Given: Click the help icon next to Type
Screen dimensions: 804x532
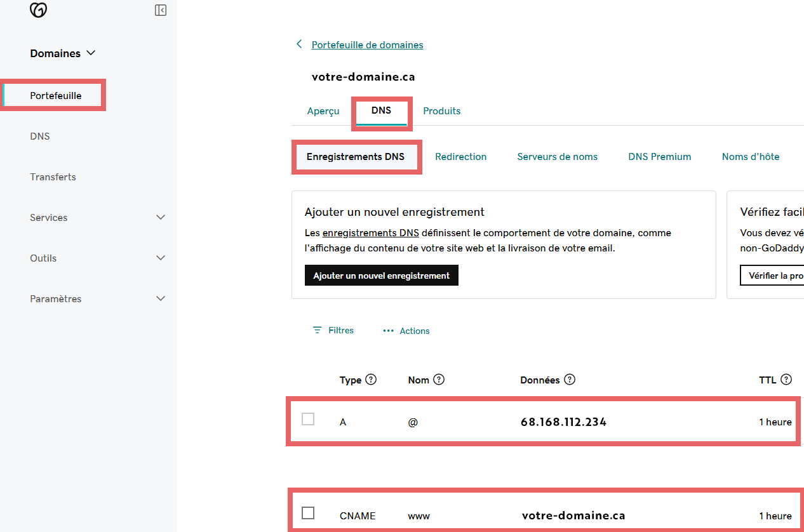Looking at the screenshot, I should (x=373, y=379).
